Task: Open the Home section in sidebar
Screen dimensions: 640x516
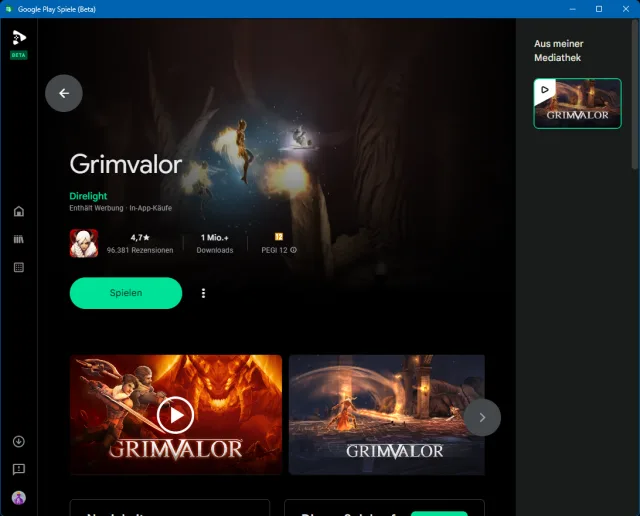Action: pos(19,211)
